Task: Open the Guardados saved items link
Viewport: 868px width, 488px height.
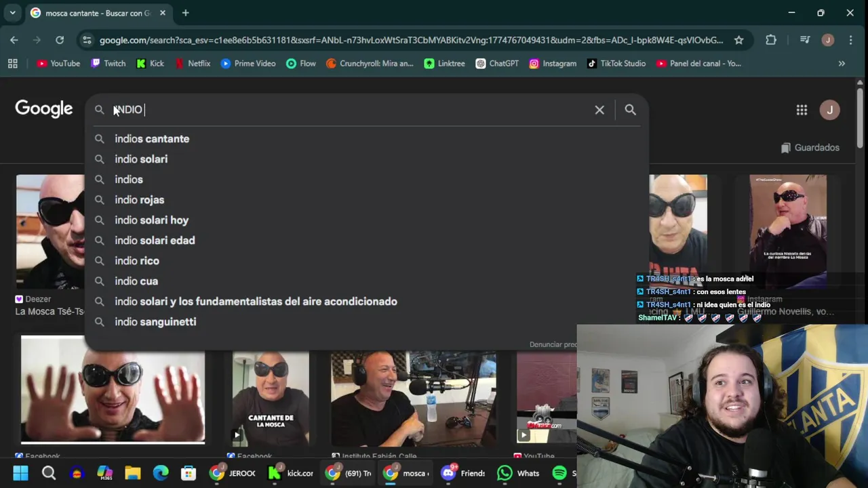Action: tap(810, 148)
